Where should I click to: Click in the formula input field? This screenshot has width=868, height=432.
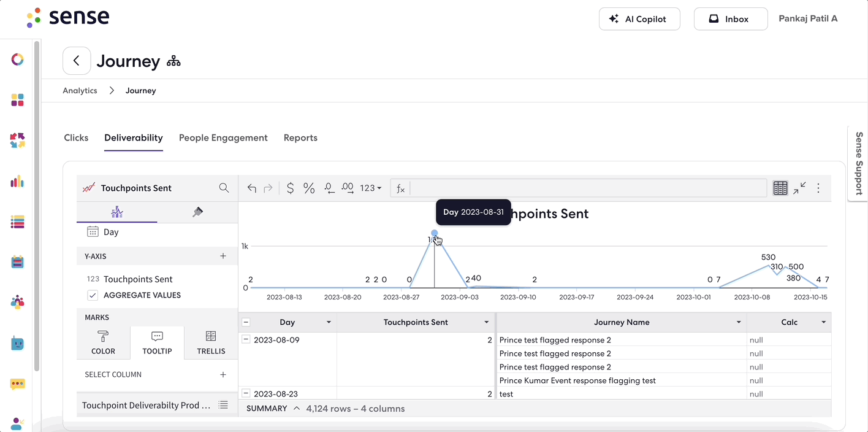click(x=588, y=188)
